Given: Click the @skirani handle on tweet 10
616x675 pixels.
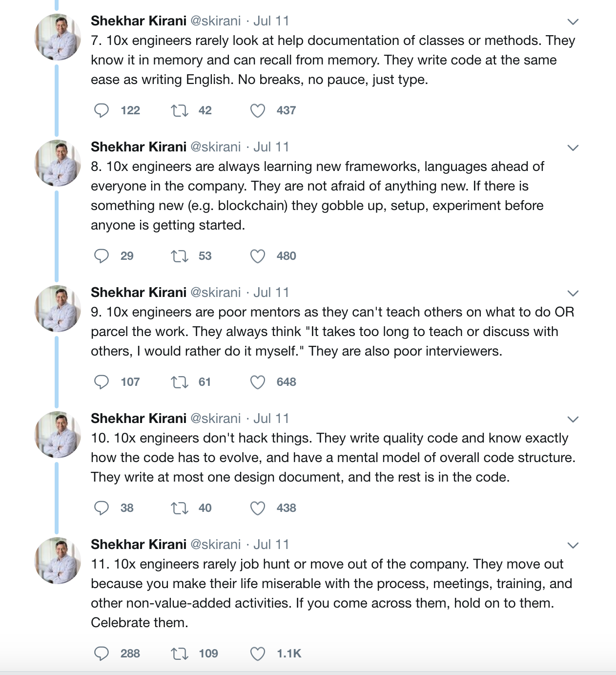Looking at the screenshot, I should coord(215,418).
